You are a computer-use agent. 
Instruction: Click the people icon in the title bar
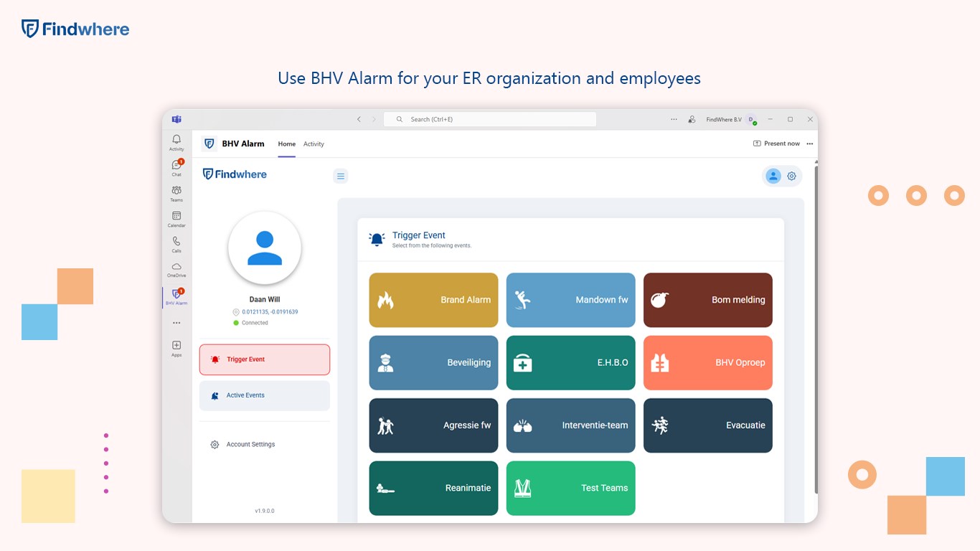click(x=692, y=119)
